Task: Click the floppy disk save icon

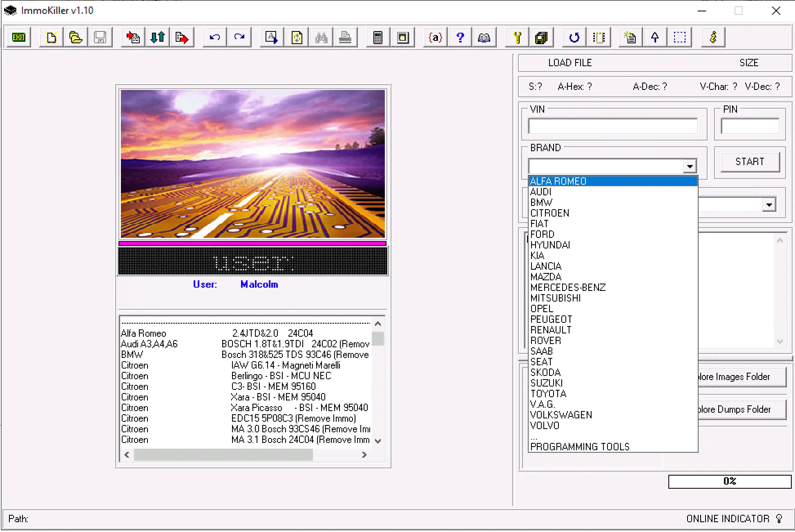Action: coord(100,38)
